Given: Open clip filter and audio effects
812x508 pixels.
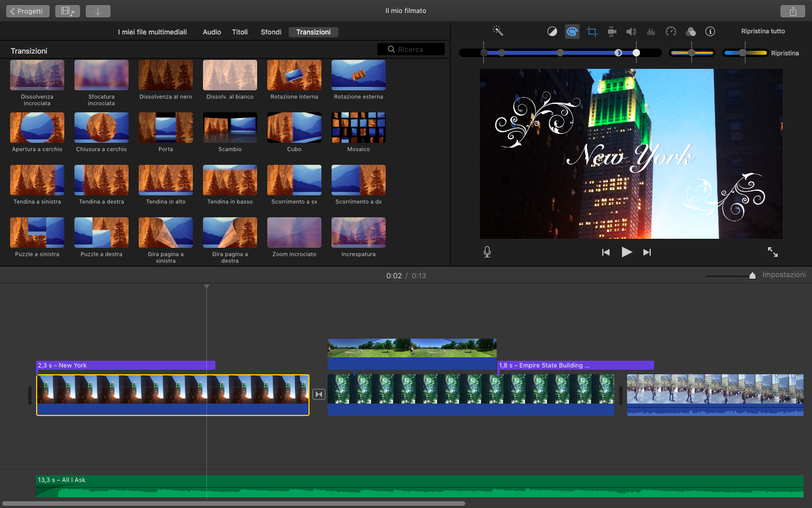Looking at the screenshot, I should pyautogui.click(x=691, y=32).
